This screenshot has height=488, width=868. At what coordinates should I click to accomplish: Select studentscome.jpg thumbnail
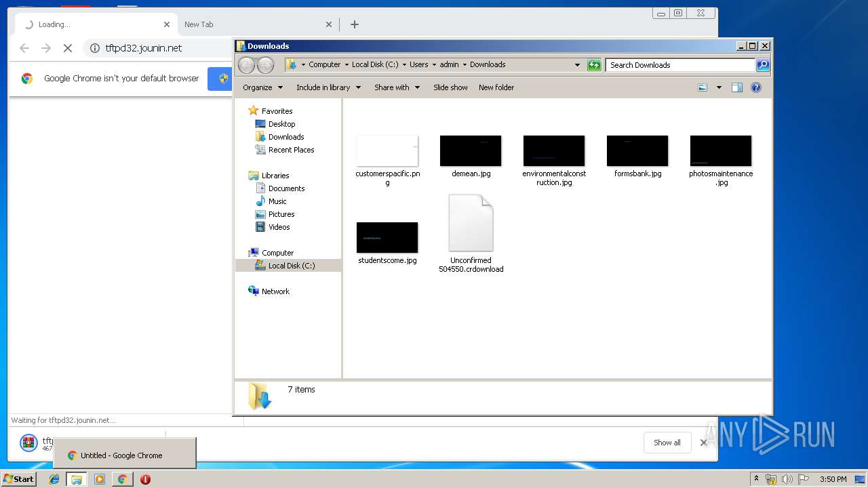pyautogui.click(x=387, y=237)
